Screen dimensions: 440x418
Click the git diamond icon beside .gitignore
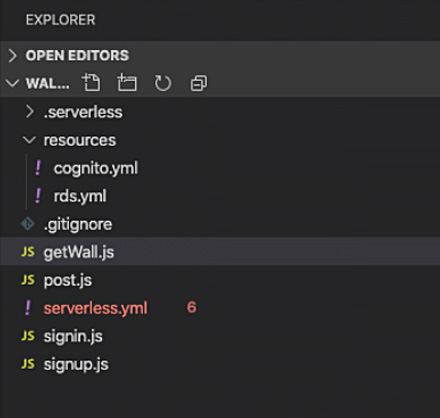click(28, 224)
